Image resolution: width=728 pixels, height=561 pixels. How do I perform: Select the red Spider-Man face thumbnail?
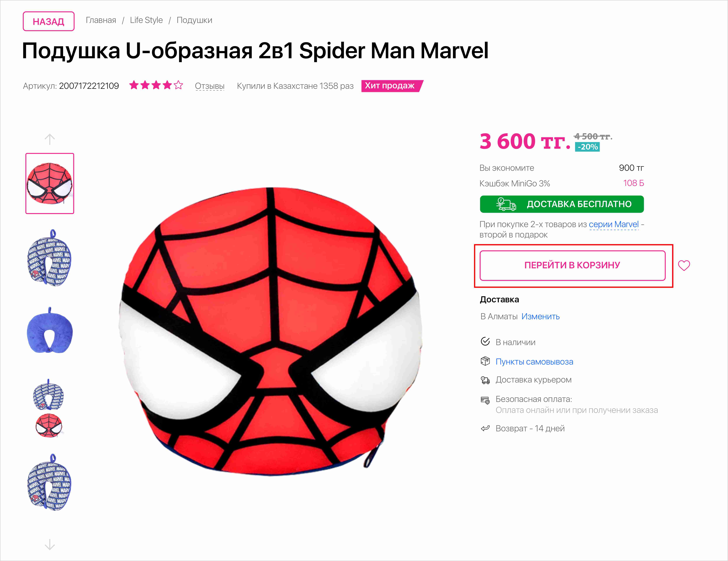tap(50, 183)
